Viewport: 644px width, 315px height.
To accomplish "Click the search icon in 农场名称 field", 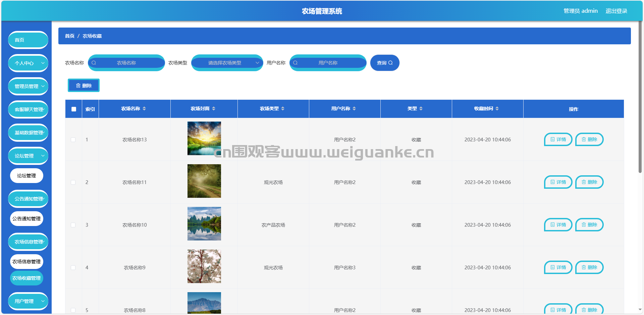I will [94, 63].
